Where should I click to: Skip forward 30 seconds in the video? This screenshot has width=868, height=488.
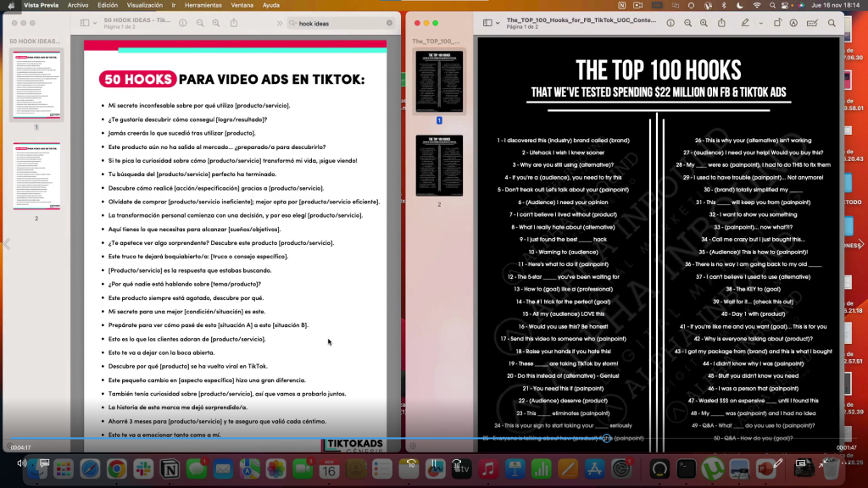point(457,463)
